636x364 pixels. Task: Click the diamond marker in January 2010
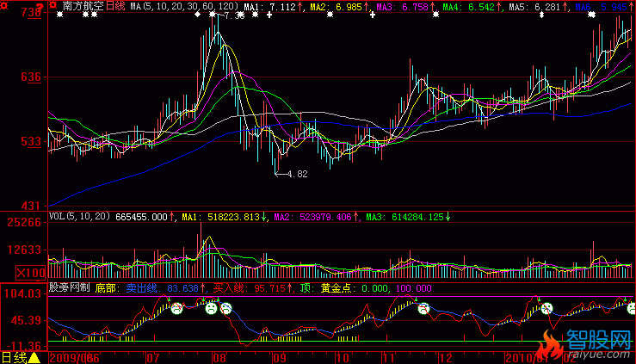(x=542, y=15)
